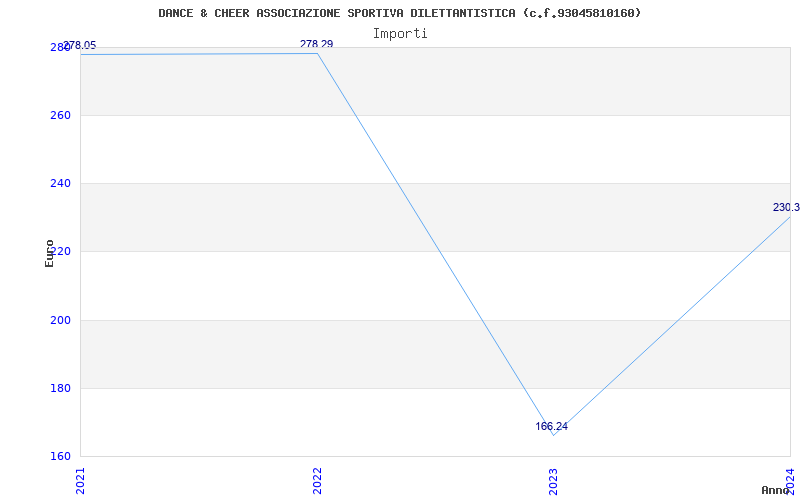The height and width of the screenshot is (500, 800).
Task: Click the 166.24 data label
Action: point(552,427)
